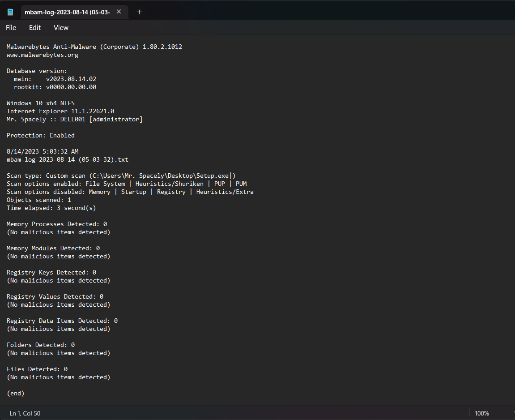Click the 'Registry Keys Detected: 0' line

point(51,272)
